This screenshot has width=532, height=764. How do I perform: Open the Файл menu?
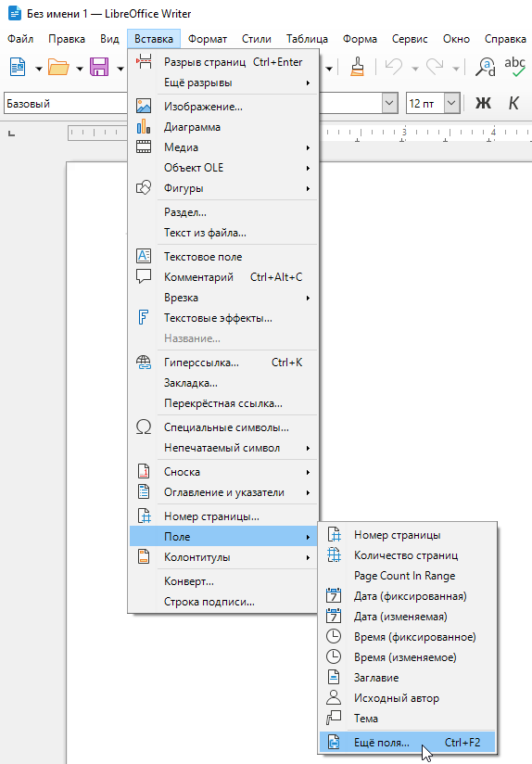tap(20, 39)
